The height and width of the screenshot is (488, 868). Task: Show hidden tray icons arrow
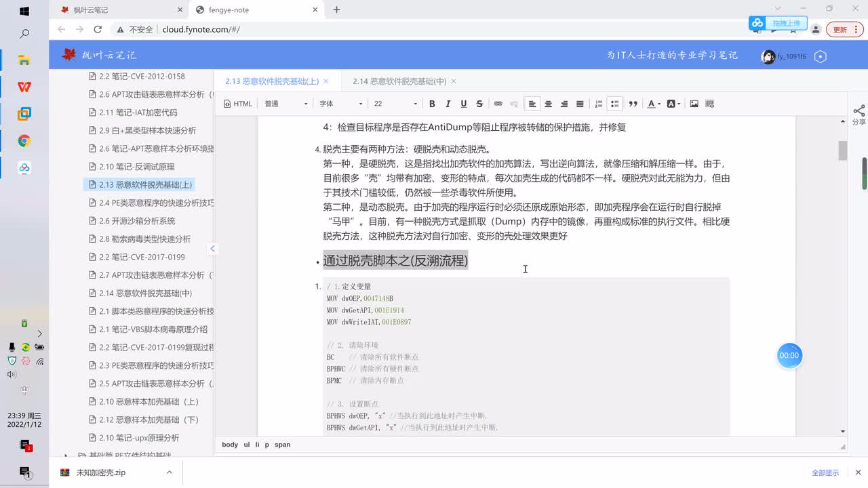coord(39,333)
